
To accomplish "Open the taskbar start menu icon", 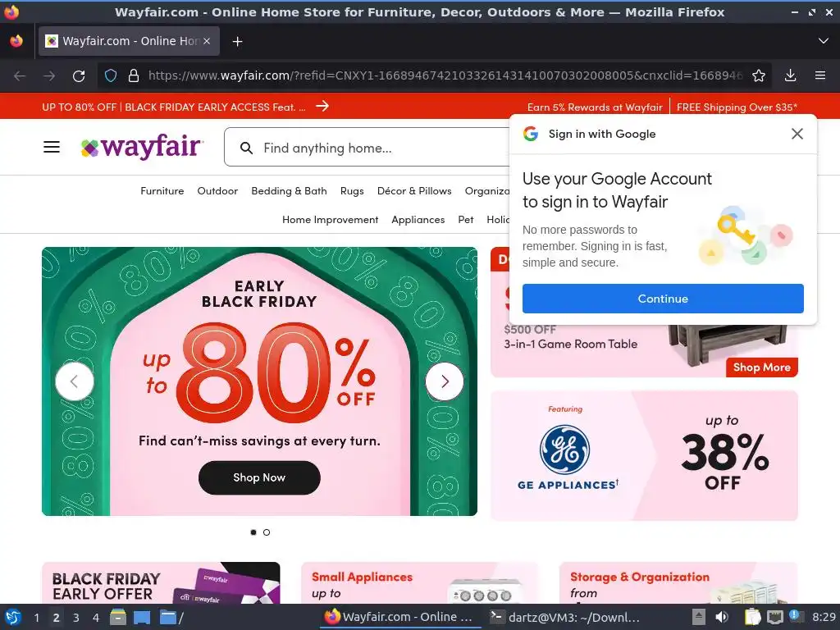I will (12, 617).
